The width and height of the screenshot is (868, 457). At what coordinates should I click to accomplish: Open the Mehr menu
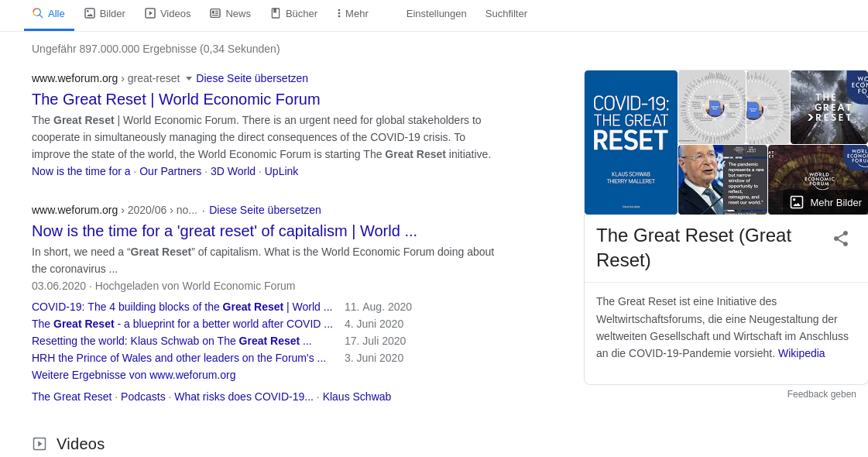click(352, 14)
